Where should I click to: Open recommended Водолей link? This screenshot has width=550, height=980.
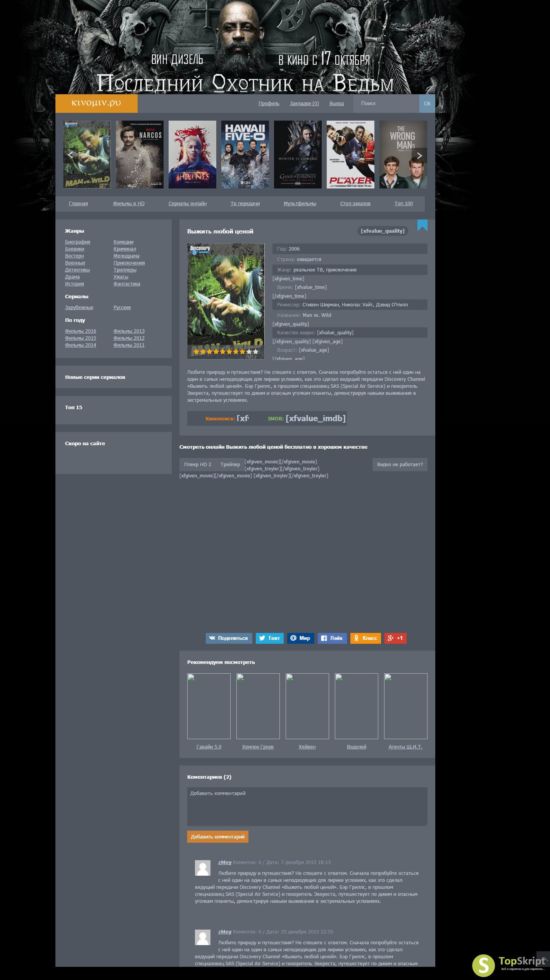coord(357,747)
